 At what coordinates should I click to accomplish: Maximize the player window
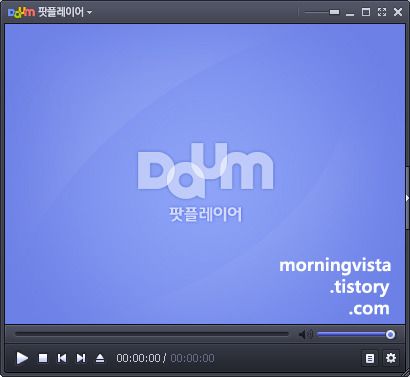pos(366,12)
